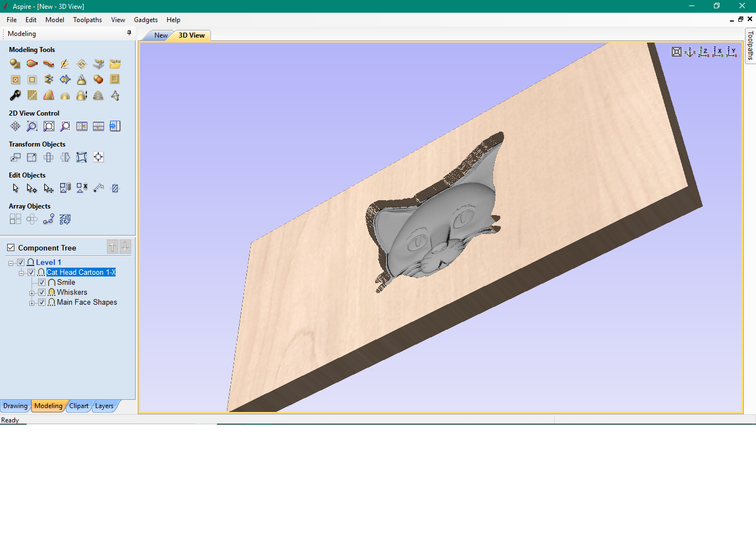This screenshot has width=756, height=553.
Task: Open the Copy Along Vectors tool
Action: pos(49,220)
